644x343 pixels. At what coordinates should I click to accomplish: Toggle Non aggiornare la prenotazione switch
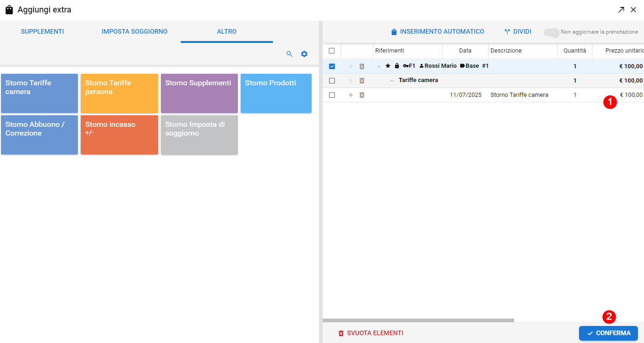[551, 32]
